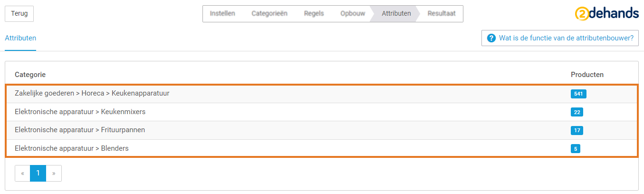The image size is (644, 194).
Task: Click the question mark help icon
Action: click(491, 38)
